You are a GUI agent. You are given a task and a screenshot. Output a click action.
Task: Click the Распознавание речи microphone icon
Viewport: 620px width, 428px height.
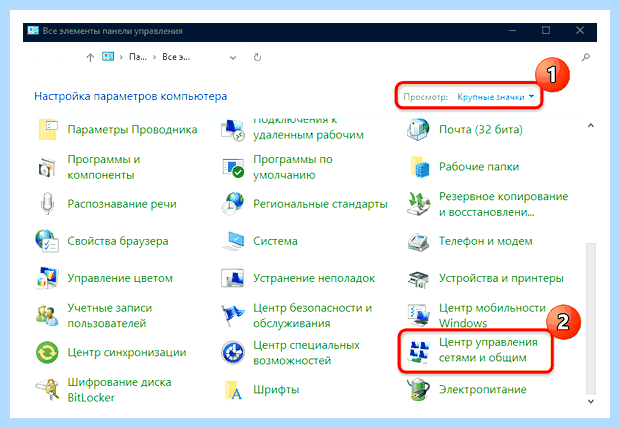coord(47,203)
